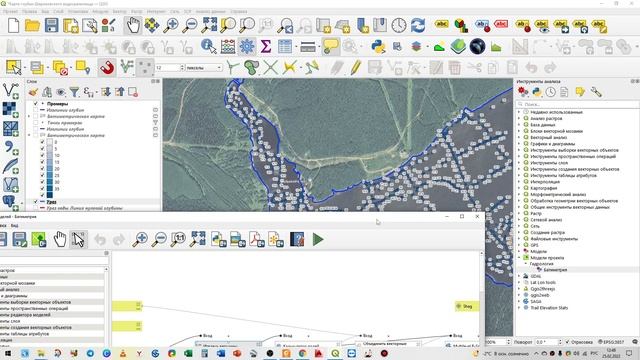Collapse Модели проекта group in toolbox
Viewport: 640px width, 360px height.
click(520, 258)
